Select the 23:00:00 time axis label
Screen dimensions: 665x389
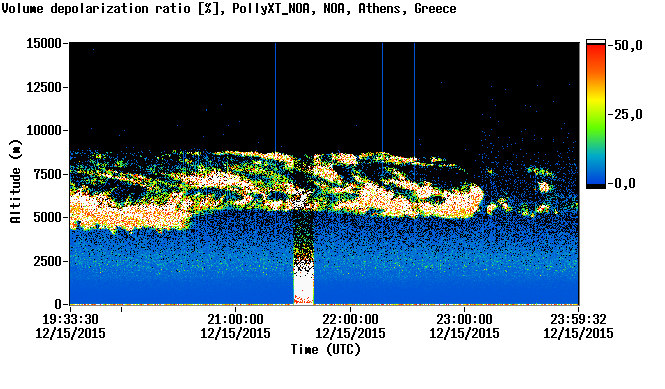click(464, 319)
